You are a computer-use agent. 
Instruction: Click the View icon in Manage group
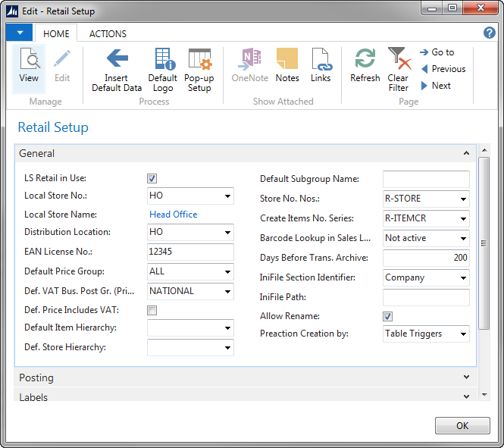pyautogui.click(x=29, y=60)
